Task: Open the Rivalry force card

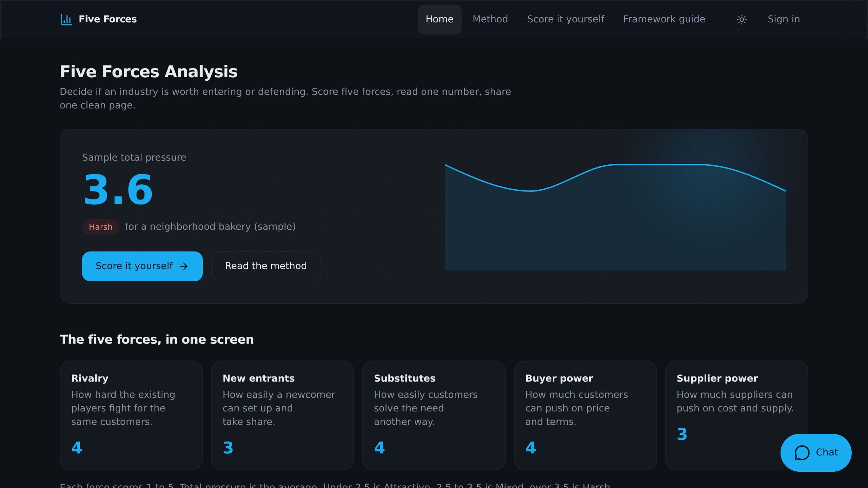Action: point(131,415)
